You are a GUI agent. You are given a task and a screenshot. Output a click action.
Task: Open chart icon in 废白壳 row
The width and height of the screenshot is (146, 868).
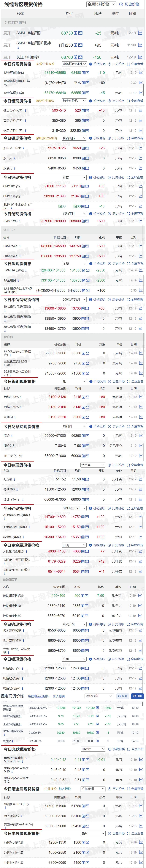(x=141, y=158)
